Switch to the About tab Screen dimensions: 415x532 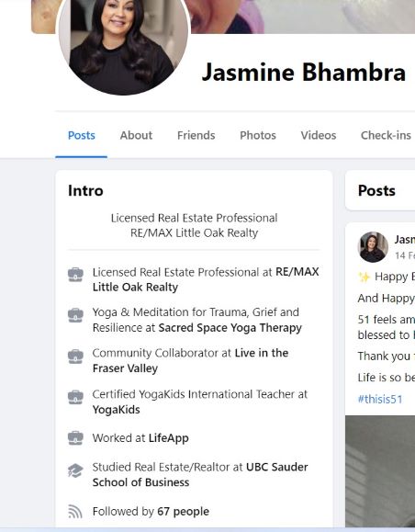pyautogui.click(x=136, y=135)
